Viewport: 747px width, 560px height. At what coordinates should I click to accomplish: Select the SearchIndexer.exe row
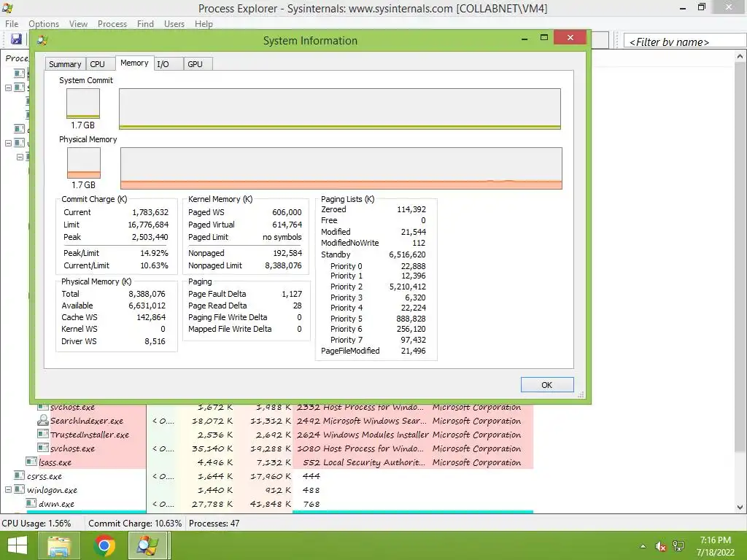pyautogui.click(x=285, y=421)
